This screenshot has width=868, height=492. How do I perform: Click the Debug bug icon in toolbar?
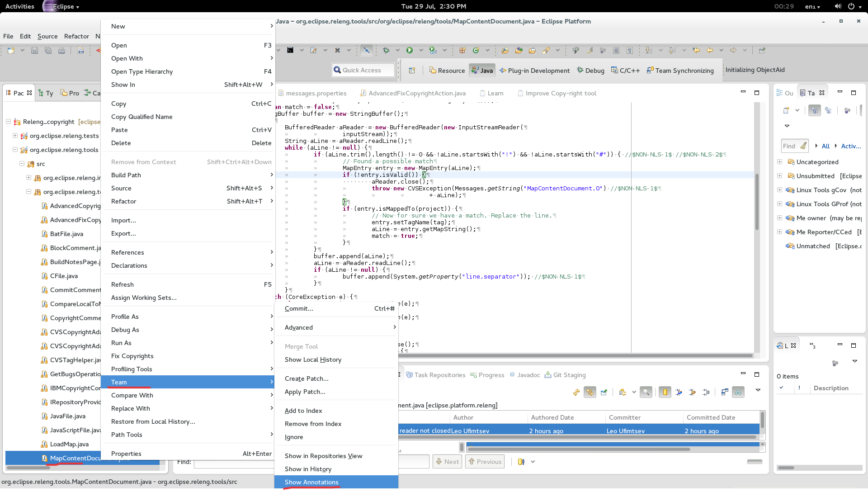tap(386, 50)
